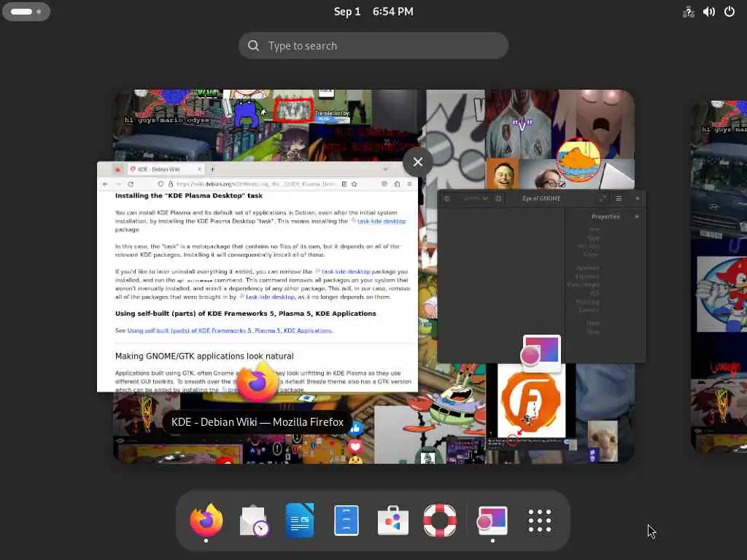The width and height of the screenshot is (747, 560).
Task: Open the Files manager dock icon
Action: pyautogui.click(x=347, y=520)
